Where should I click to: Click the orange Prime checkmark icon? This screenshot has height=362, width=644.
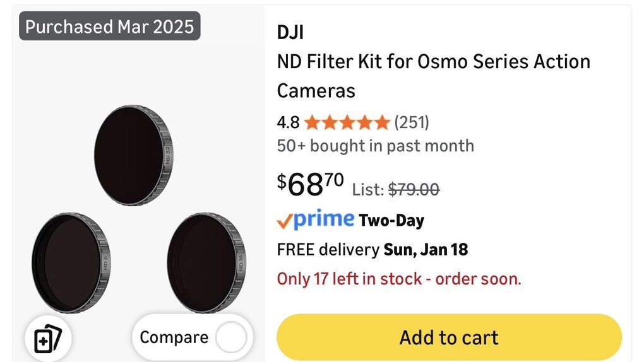click(x=285, y=220)
